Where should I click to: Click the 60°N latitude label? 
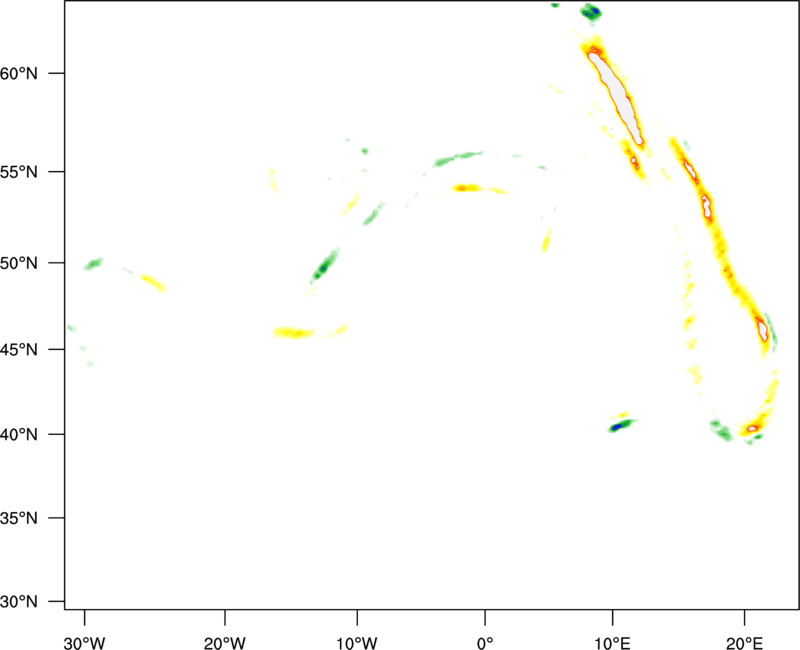tap(19, 73)
